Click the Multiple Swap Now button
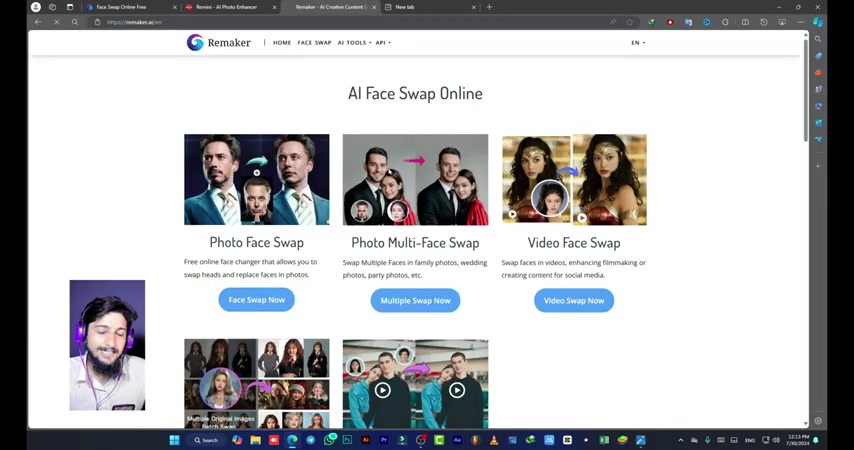 [416, 300]
